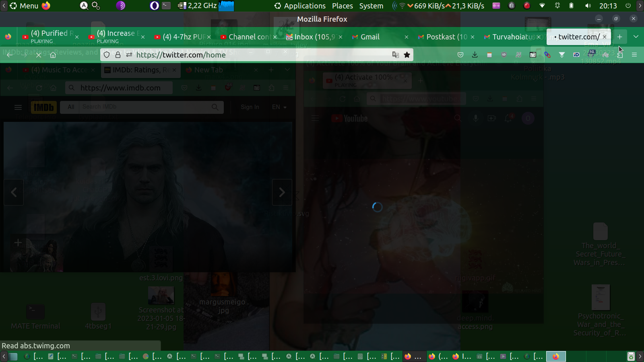Click the red record button in tray
Image resolution: width=644 pixels, height=362 pixels.
527,6
